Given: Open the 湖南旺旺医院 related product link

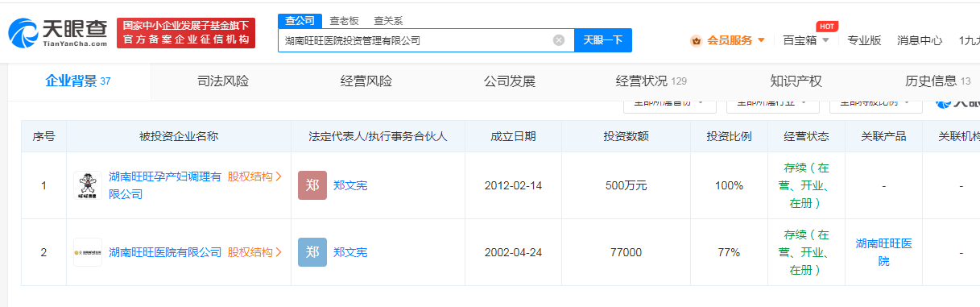Looking at the screenshot, I should tap(884, 252).
